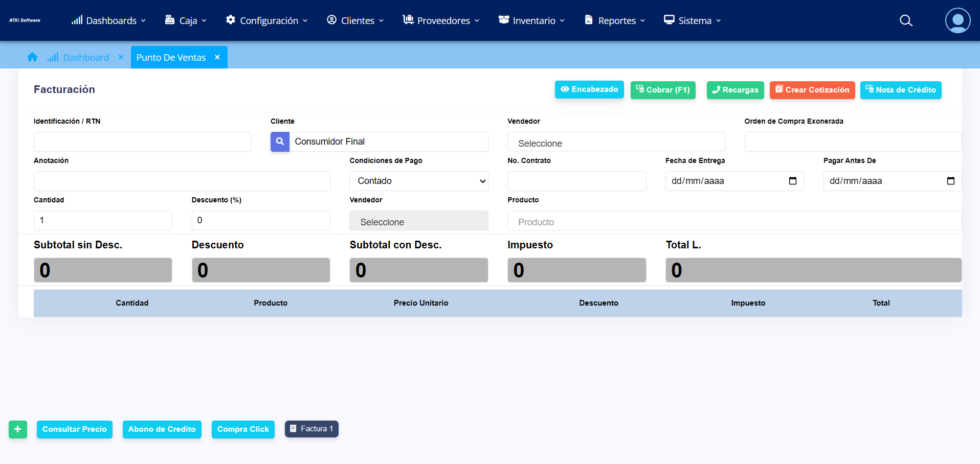Screen dimensions: 980x464
Task: Select the Factura 1 invoice tab
Action: 311,429
